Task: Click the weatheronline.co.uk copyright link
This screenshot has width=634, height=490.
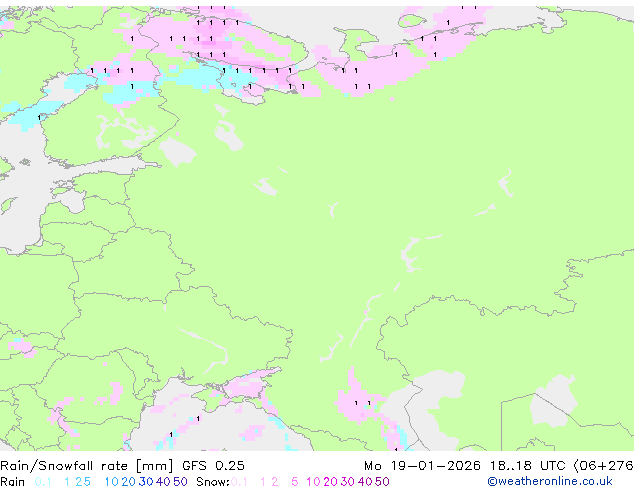Action: tap(549, 481)
